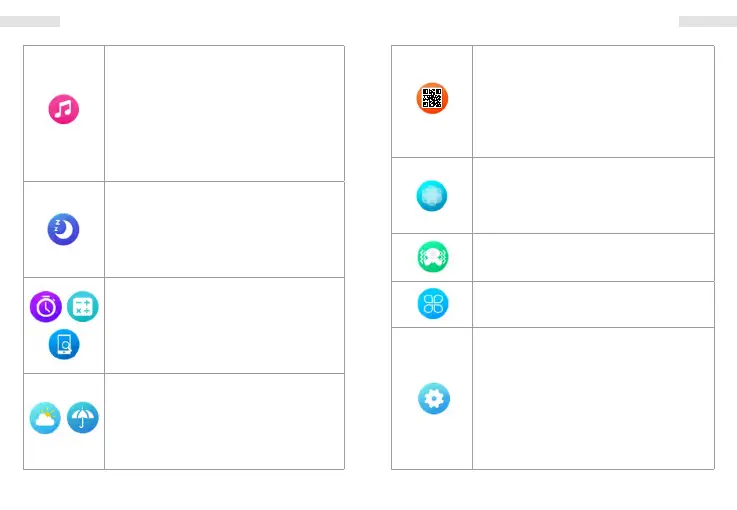The image size is (737, 510).
Task: Click the blue umbrella icon
Action: click(83, 419)
